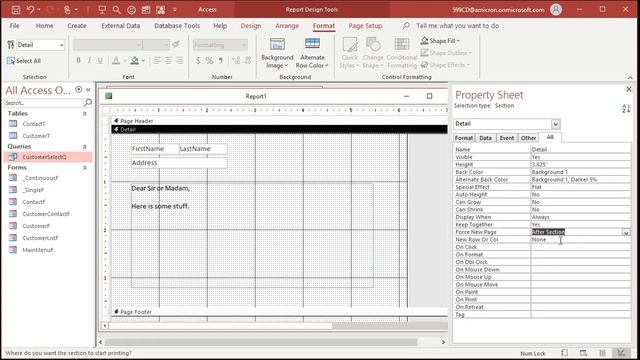Switch to the Create ribbon tab

pos(77,26)
